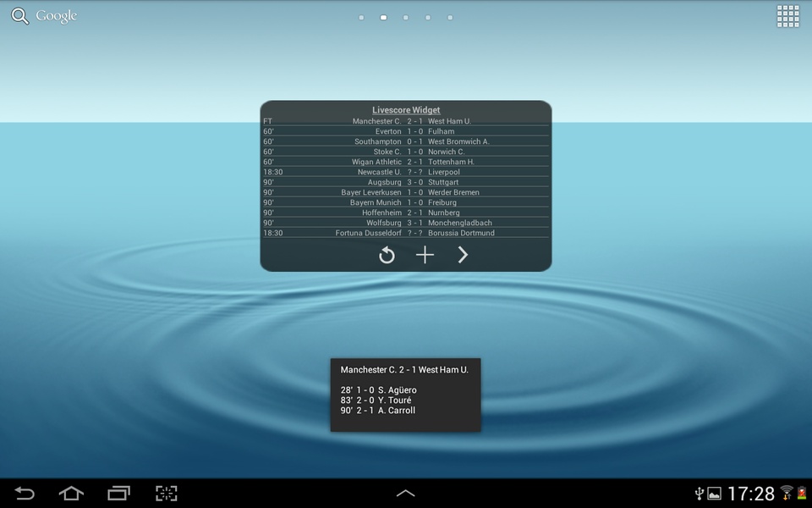Refresh the Livescore Widget scores
The image size is (812, 508).
pos(387,255)
